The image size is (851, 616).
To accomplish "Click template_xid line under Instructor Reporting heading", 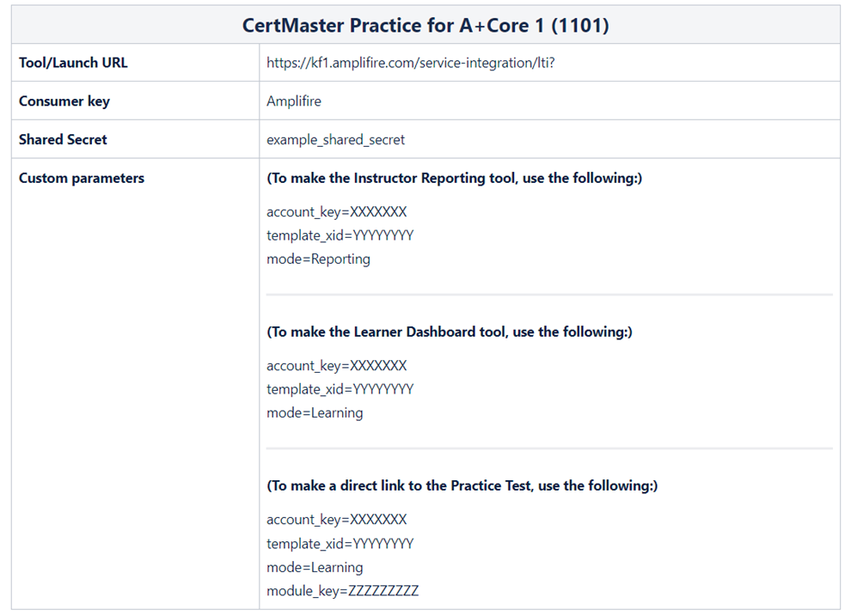I will [340, 235].
